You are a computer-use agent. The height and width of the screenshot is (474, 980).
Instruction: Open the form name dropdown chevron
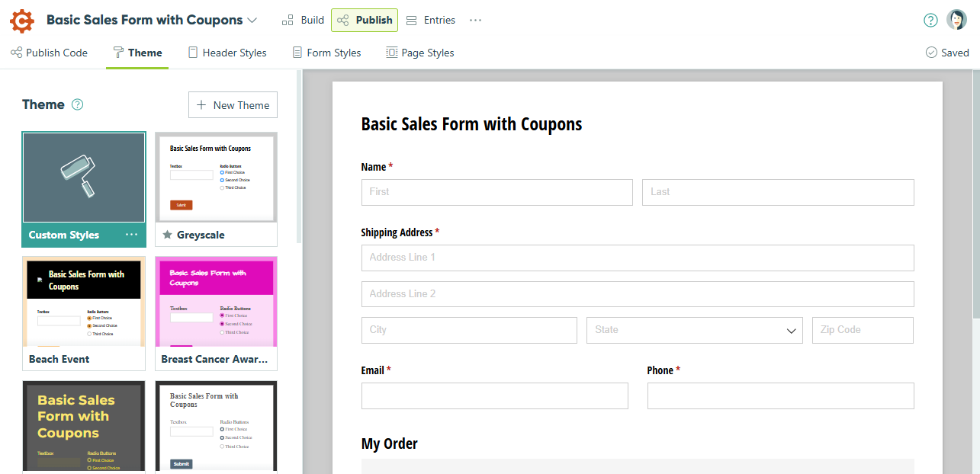(x=252, y=21)
